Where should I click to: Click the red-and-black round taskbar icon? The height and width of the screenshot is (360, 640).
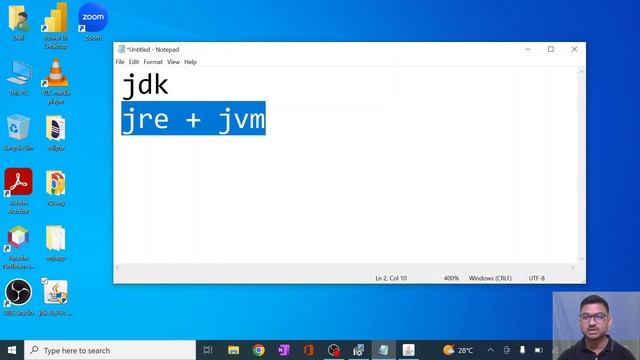pyautogui.click(x=333, y=350)
